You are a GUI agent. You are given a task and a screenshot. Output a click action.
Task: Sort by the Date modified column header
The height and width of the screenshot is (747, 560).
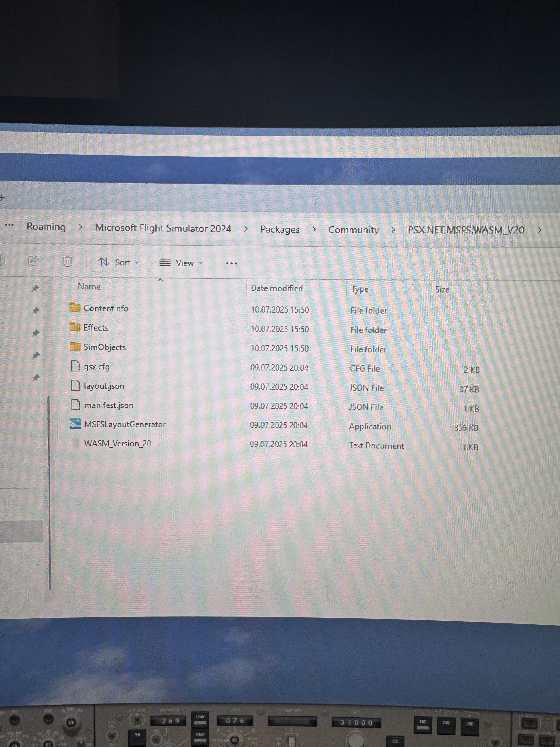[x=277, y=288]
